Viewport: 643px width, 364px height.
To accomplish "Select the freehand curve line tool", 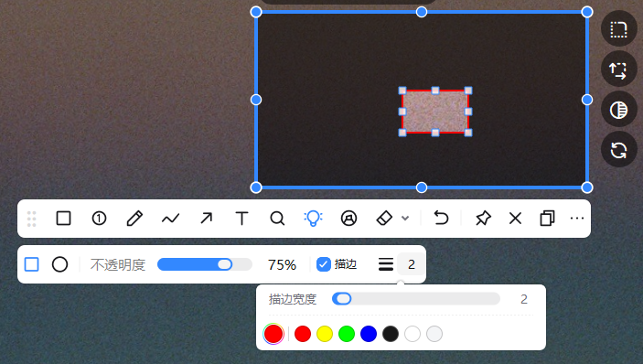I will point(170,219).
